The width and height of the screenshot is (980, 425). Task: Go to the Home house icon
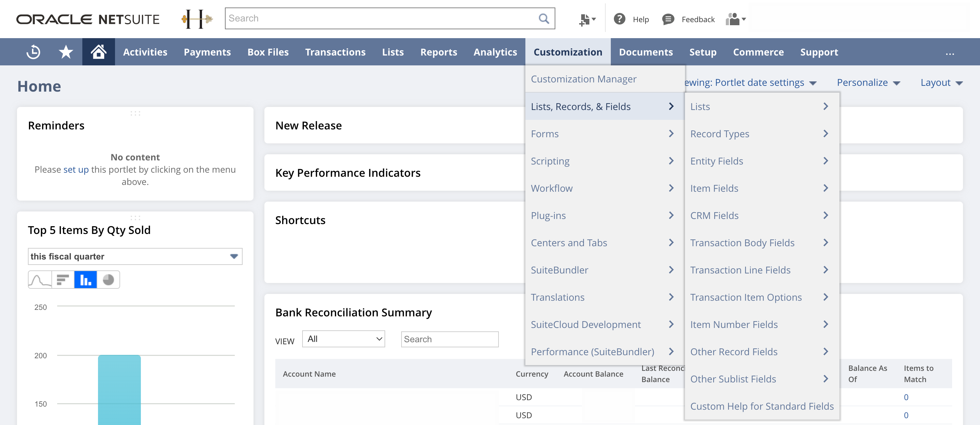99,52
